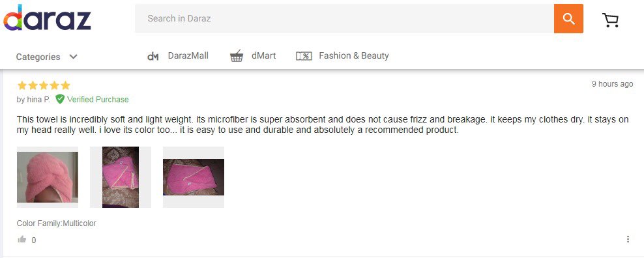Click the dMart basket icon
This screenshot has height=258, width=644.
[x=237, y=56]
